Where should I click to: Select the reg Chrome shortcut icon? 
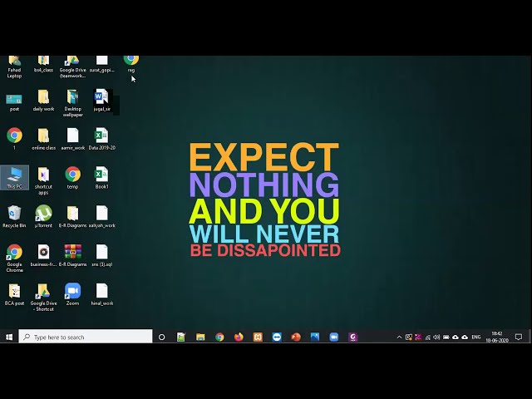(131, 65)
